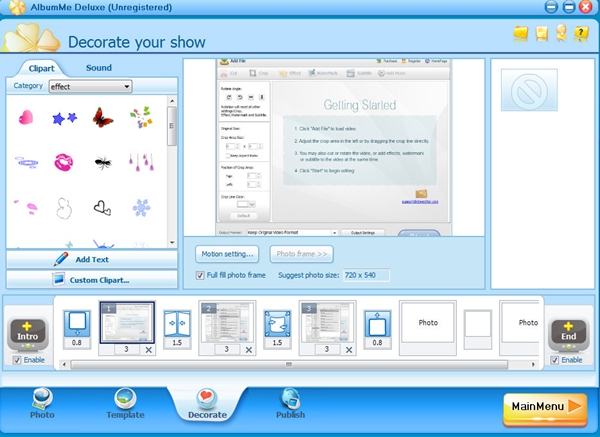Click the clipart vertical scrollbar thumb
The width and height of the screenshot is (600, 437).
(172, 126)
